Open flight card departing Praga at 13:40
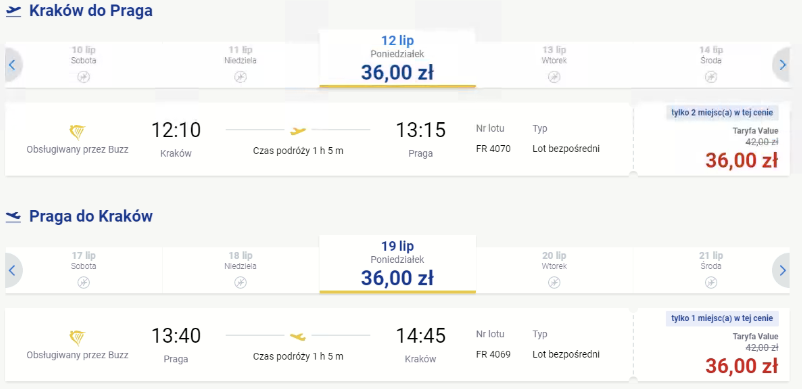Screen dimensions: 802x389 coord(317,345)
